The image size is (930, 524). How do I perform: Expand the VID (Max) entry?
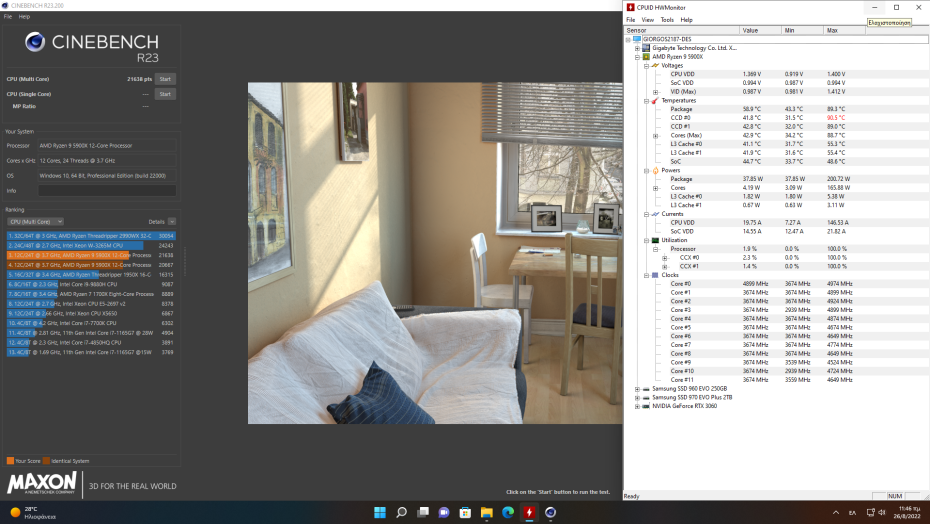click(655, 92)
